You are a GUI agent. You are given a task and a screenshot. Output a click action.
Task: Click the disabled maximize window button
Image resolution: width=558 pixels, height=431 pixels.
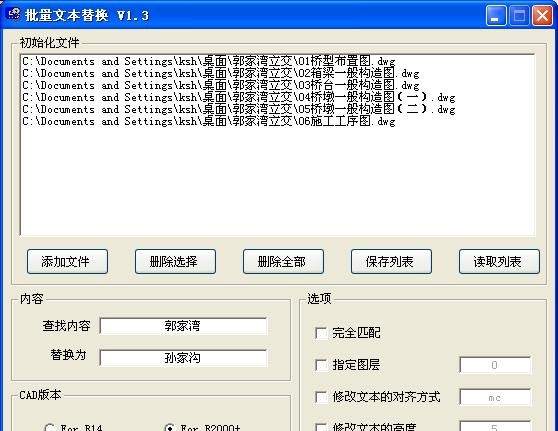519,15
